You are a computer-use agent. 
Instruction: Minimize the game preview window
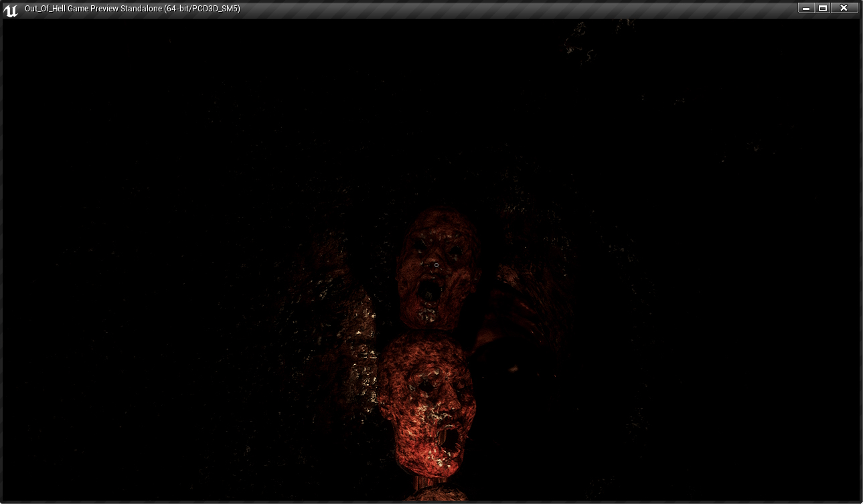[x=805, y=8]
